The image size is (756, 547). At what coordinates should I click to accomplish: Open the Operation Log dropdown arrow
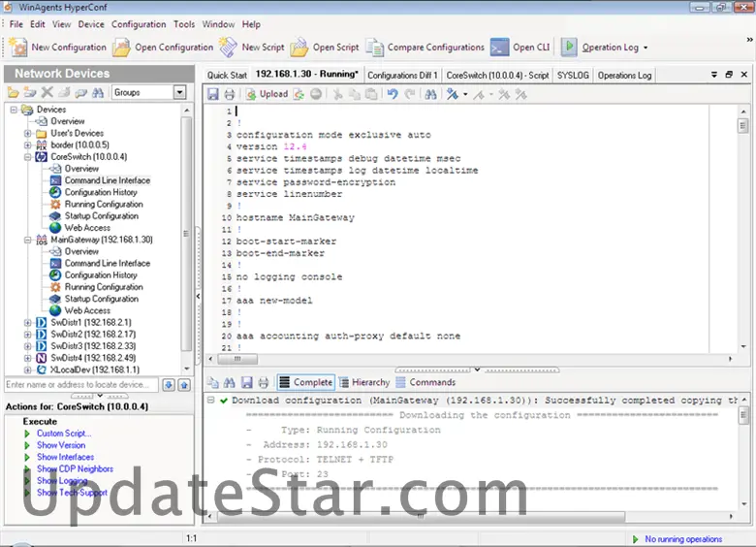(x=646, y=48)
